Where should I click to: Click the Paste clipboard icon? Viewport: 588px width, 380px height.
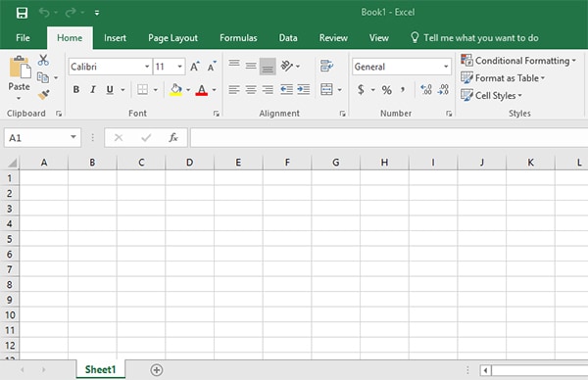point(20,68)
